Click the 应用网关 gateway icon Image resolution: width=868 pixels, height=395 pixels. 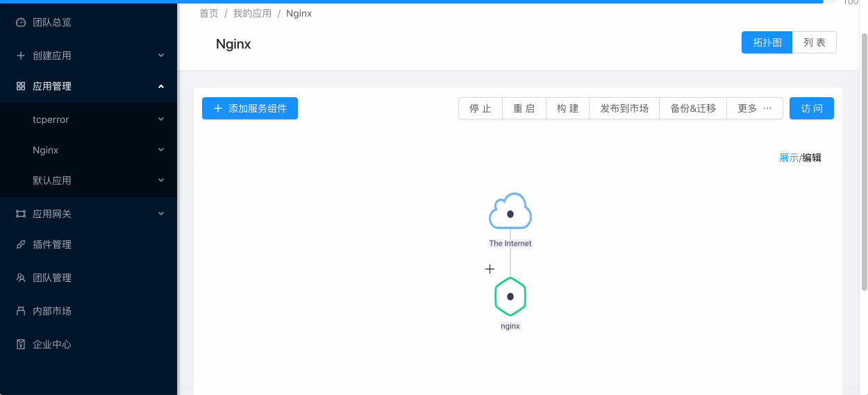point(21,214)
